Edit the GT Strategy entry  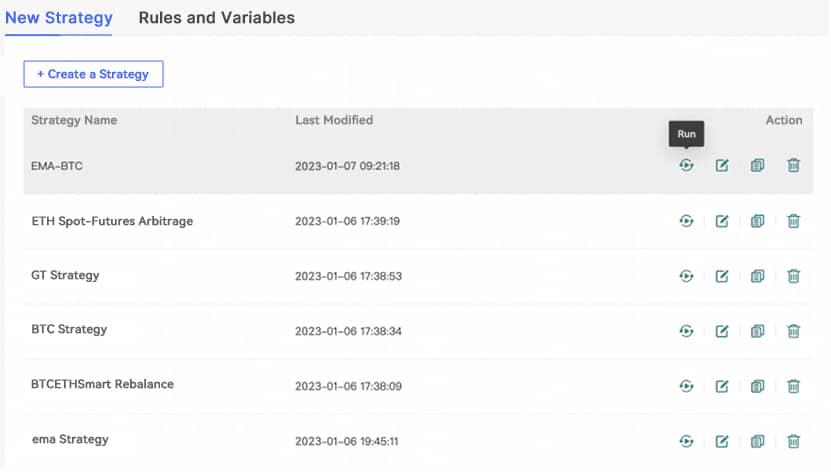(722, 276)
